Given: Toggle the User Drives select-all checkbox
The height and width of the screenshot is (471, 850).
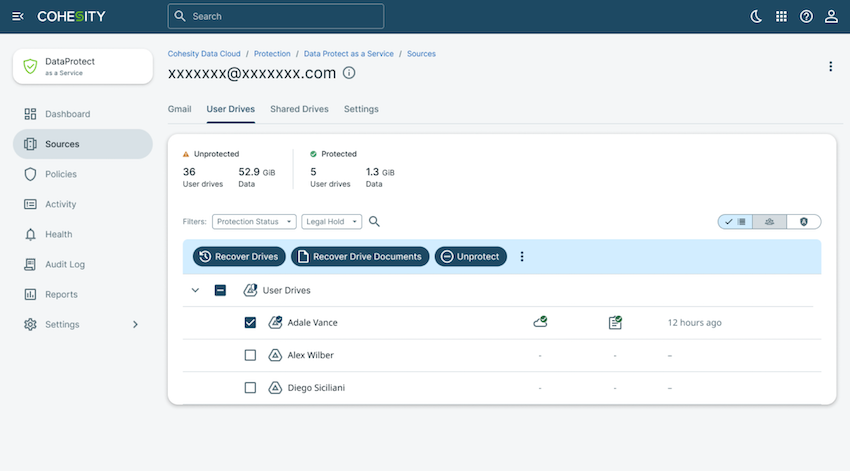Looking at the screenshot, I should 220,290.
